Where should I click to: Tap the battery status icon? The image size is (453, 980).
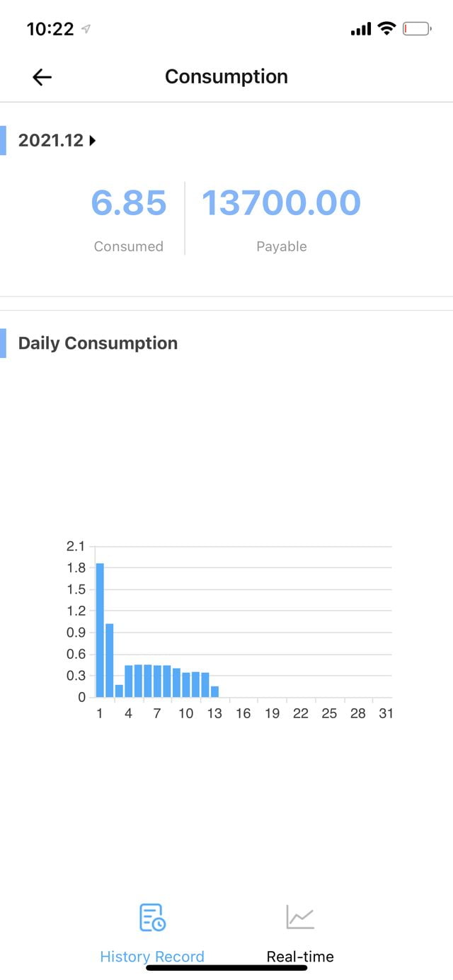(416, 29)
